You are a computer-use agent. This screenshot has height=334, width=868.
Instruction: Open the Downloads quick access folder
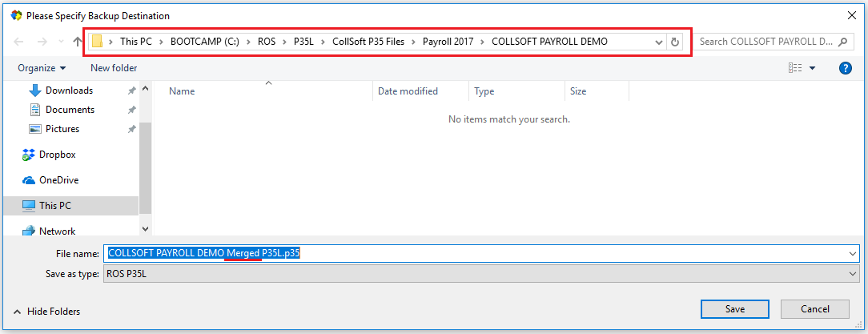(x=69, y=91)
